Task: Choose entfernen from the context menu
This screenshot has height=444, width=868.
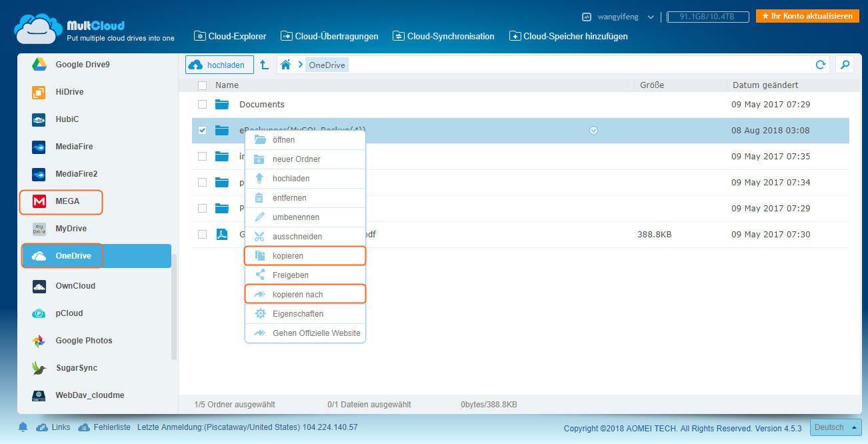Action: (305, 198)
